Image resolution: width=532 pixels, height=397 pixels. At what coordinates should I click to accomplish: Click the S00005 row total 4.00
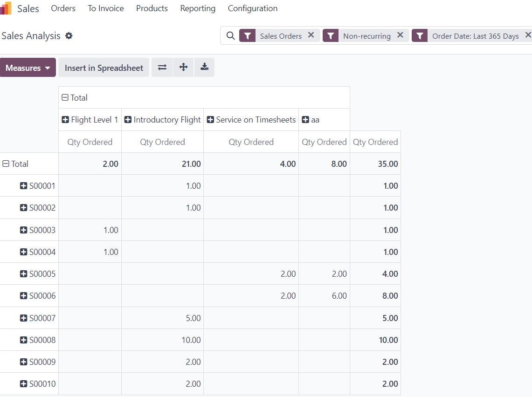(x=375, y=274)
